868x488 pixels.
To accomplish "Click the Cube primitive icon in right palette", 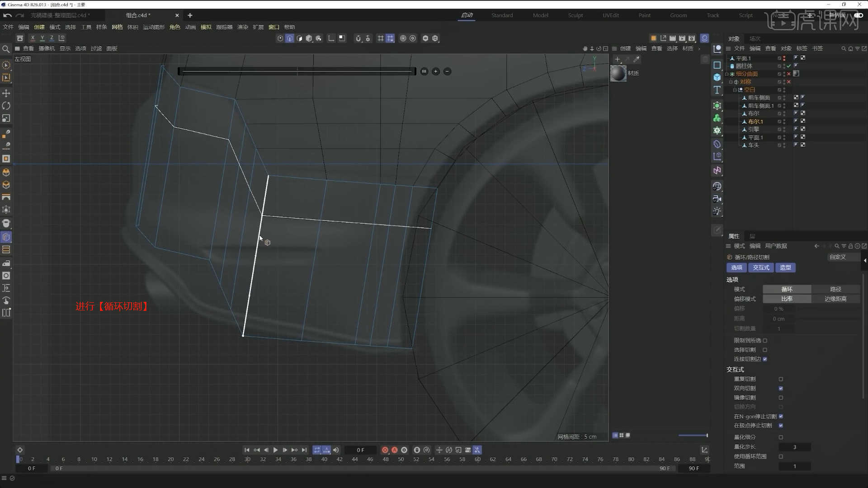I will coord(717,77).
